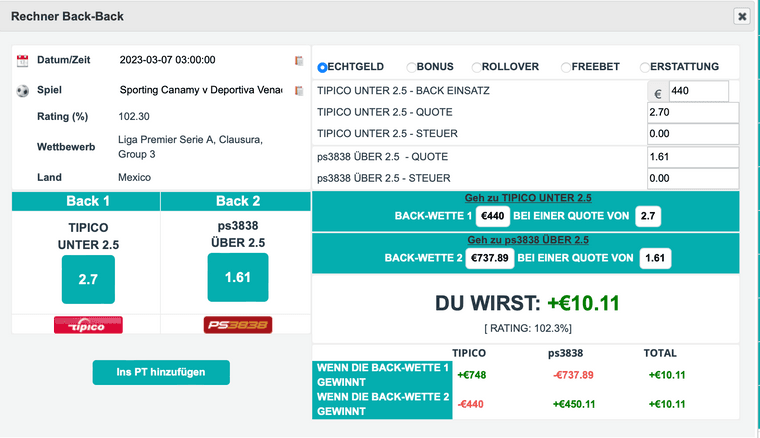Click the Liga Premier Serie A competition text
The width and height of the screenshot is (760, 438).
190,147
